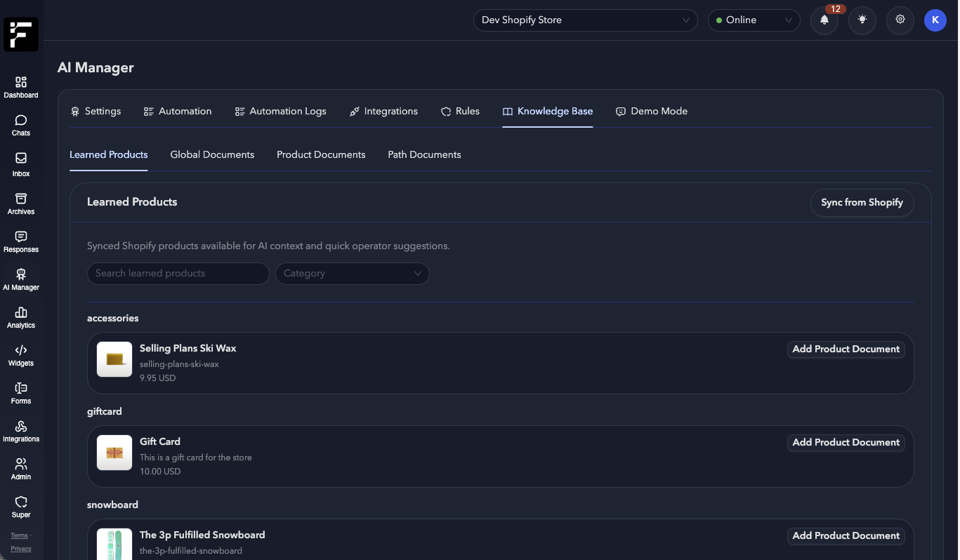The image size is (960, 560).
Task: Open the Forms sidebar icon
Action: 20,393
